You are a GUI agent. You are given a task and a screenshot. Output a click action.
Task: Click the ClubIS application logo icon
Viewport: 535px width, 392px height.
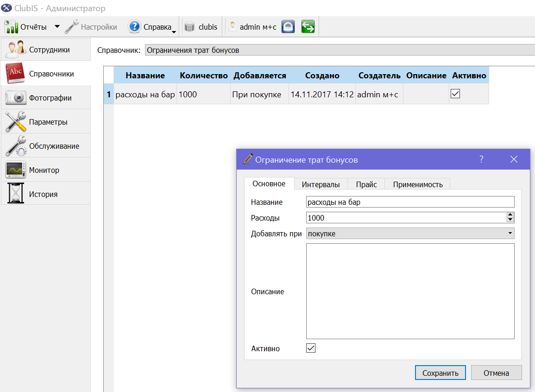6,8
